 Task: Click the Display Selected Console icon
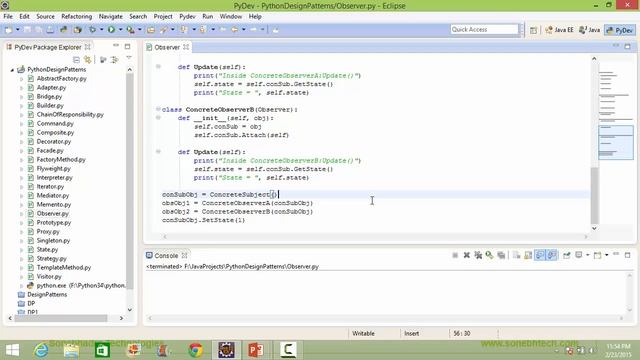[579, 256]
